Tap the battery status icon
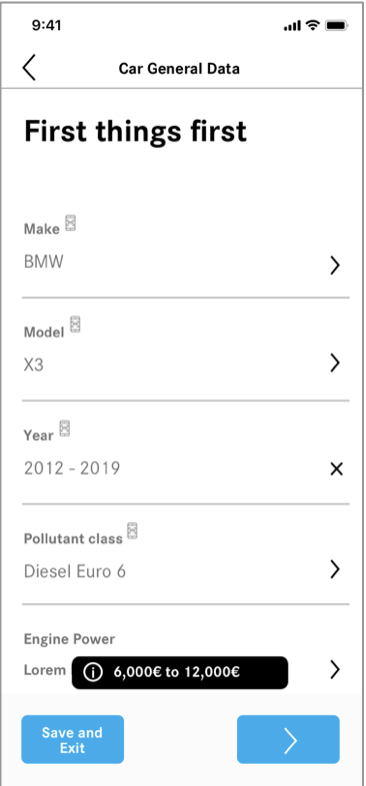The width and height of the screenshot is (366, 786). (336, 25)
